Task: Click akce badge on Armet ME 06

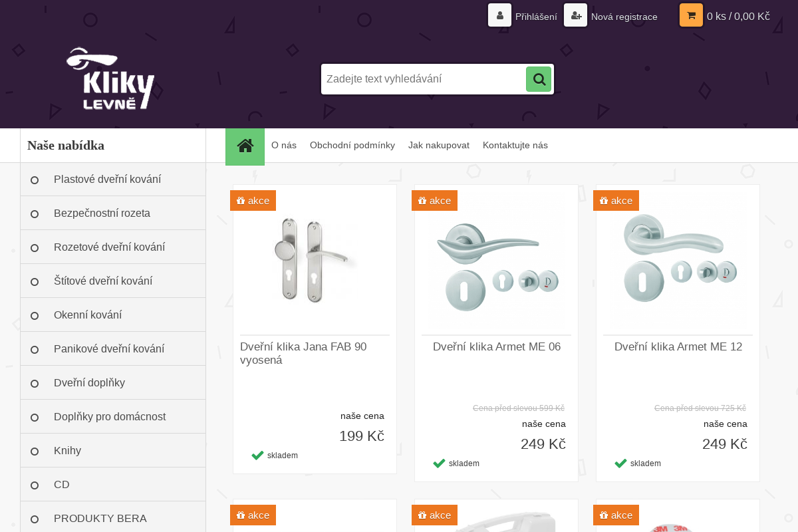Action: point(434,201)
